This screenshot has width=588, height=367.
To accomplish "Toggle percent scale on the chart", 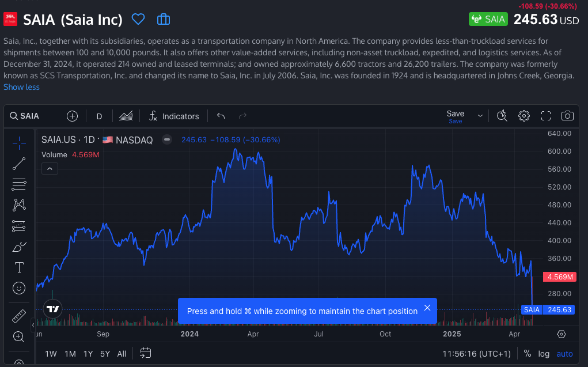I will click(528, 354).
